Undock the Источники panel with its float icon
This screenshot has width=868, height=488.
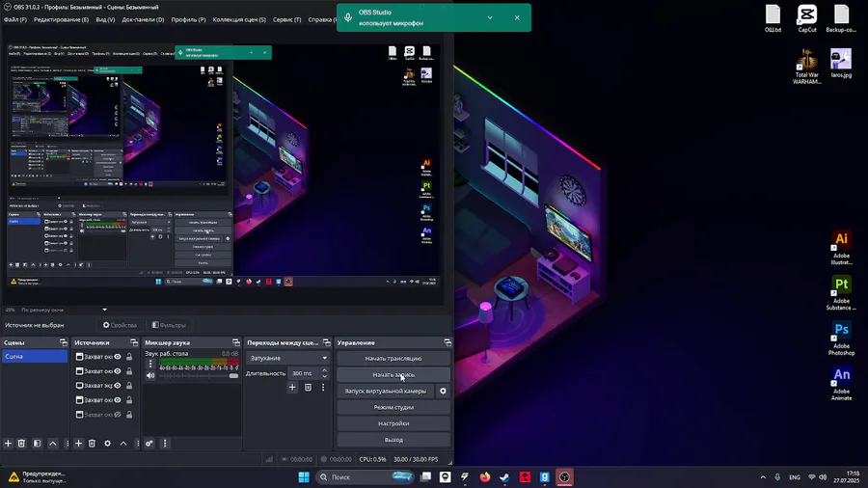pos(133,342)
